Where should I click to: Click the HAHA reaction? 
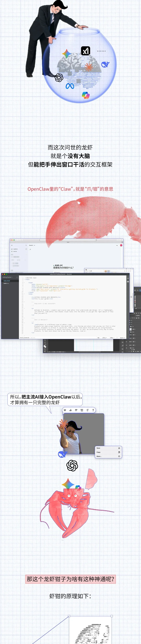82,410
